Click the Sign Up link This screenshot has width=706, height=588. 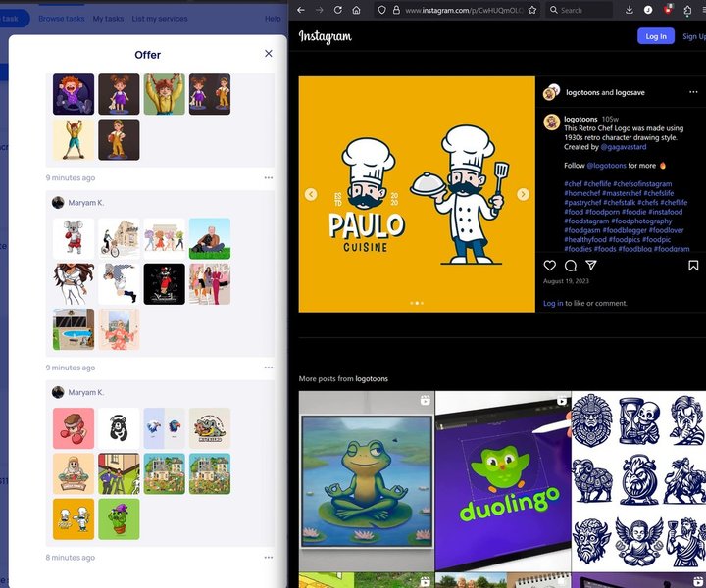pos(694,36)
